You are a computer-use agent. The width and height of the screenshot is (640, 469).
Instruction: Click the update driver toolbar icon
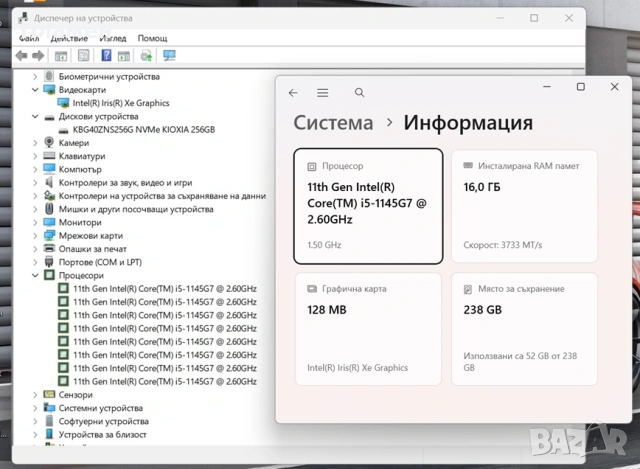pos(146,55)
